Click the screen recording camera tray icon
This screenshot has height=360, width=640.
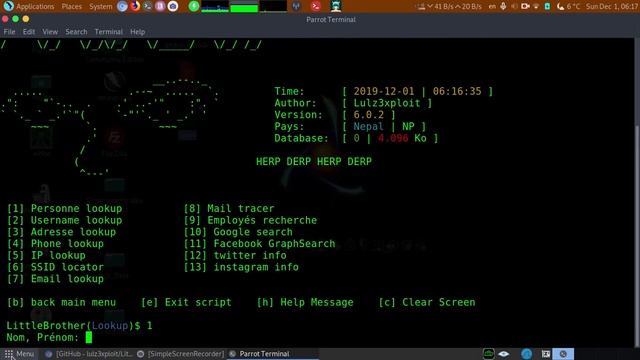pos(525,7)
